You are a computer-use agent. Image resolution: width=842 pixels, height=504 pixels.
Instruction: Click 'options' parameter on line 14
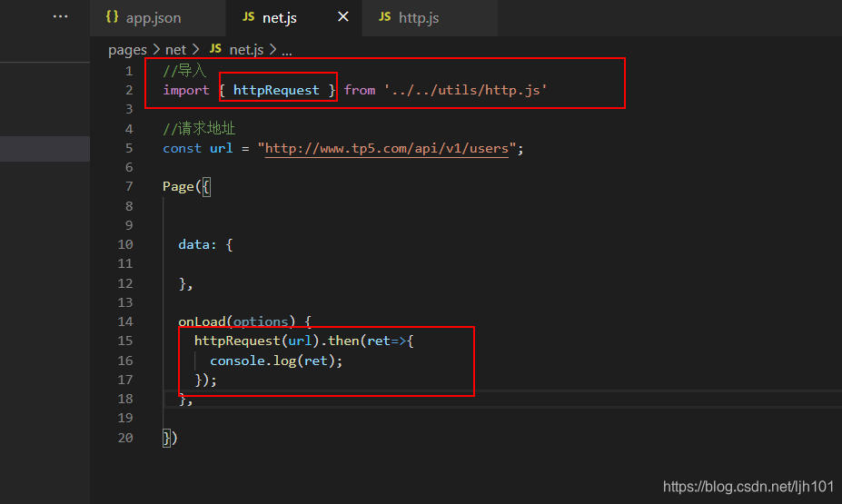coord(261,321)
